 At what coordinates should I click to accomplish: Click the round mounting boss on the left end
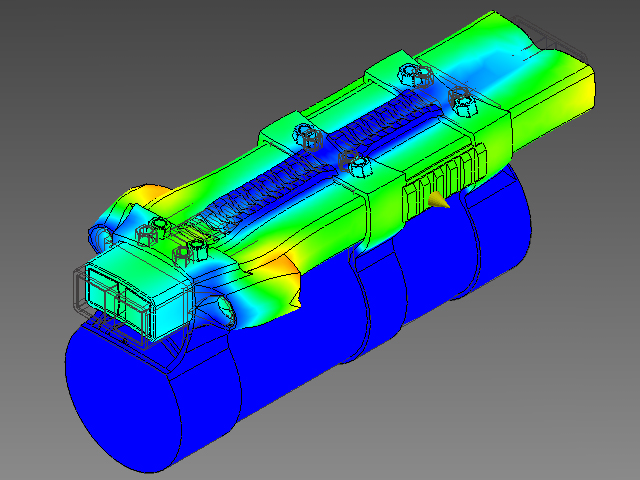click(102, 234)
